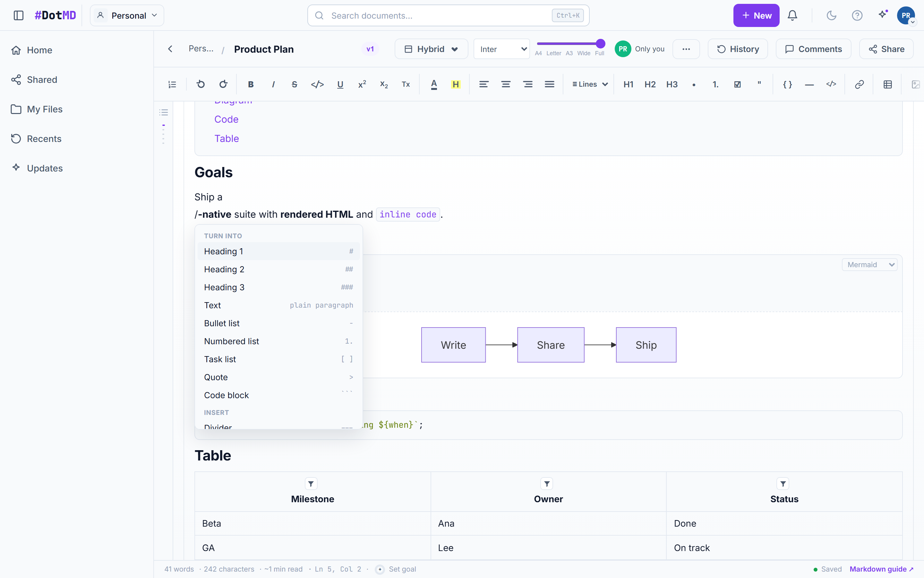Open the Lines spacing dropdown
924x578 pixels.
pos(590,84)
